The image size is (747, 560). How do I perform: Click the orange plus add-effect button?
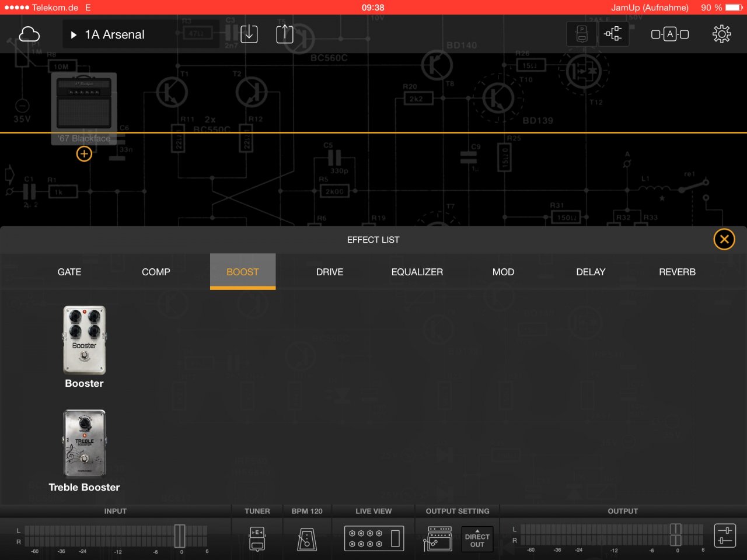pos(84,154)
